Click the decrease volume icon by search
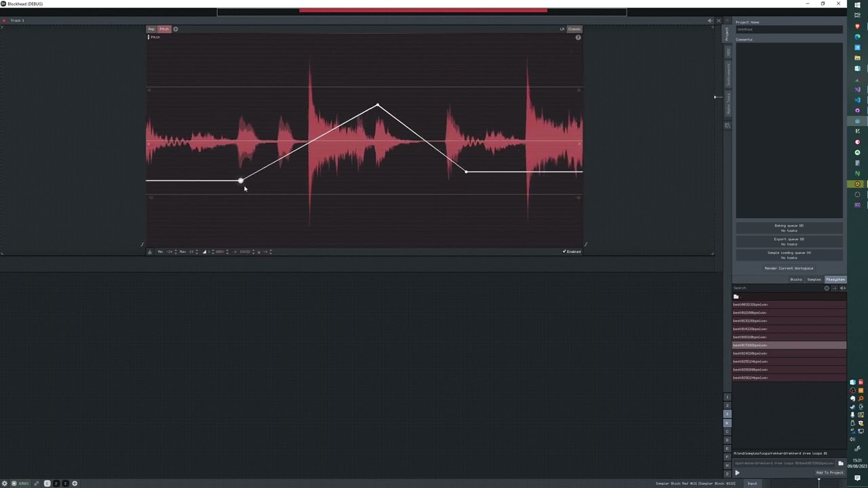Image resolution: width=868 pixels, height=488 pixels. coord(835,288)
